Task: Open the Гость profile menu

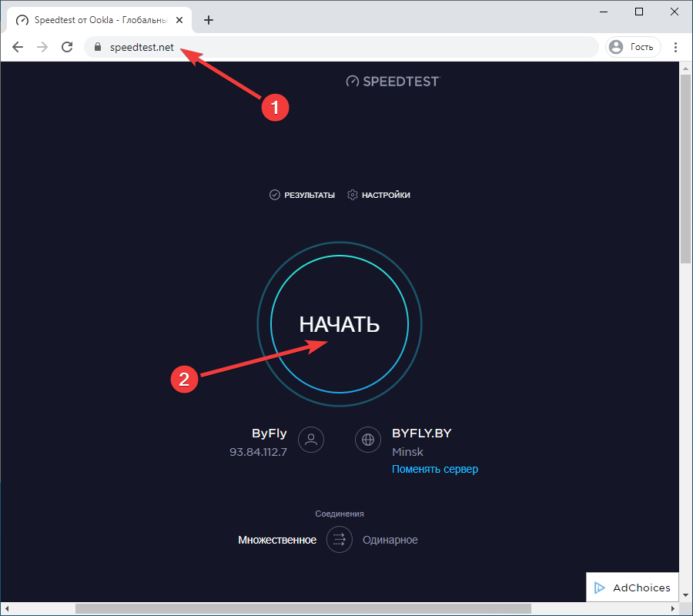Action: [x=631, y=47]
